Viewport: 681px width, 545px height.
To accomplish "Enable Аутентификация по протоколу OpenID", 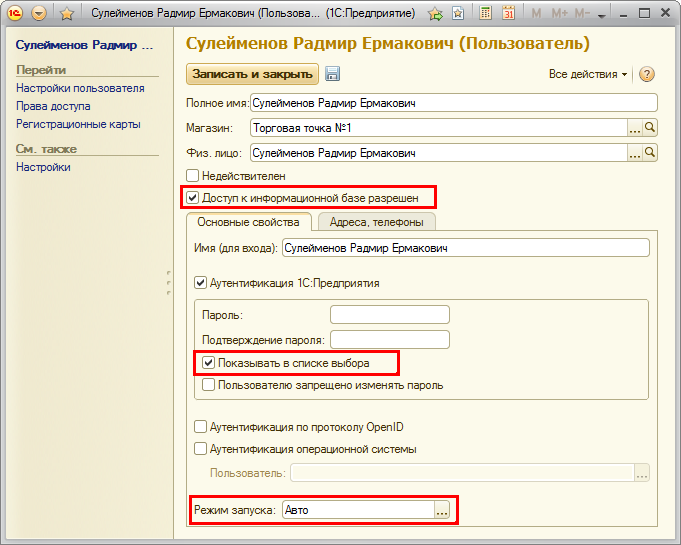I will pyautogui.click(x=201, y=427).
